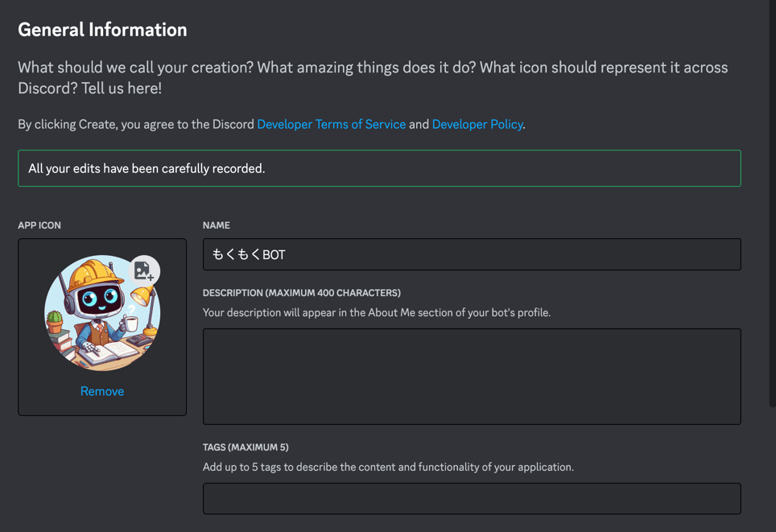Click the TAGS (MAXIMUM 5) label
This screenshot has height=532, width=776.
[246, 447]
